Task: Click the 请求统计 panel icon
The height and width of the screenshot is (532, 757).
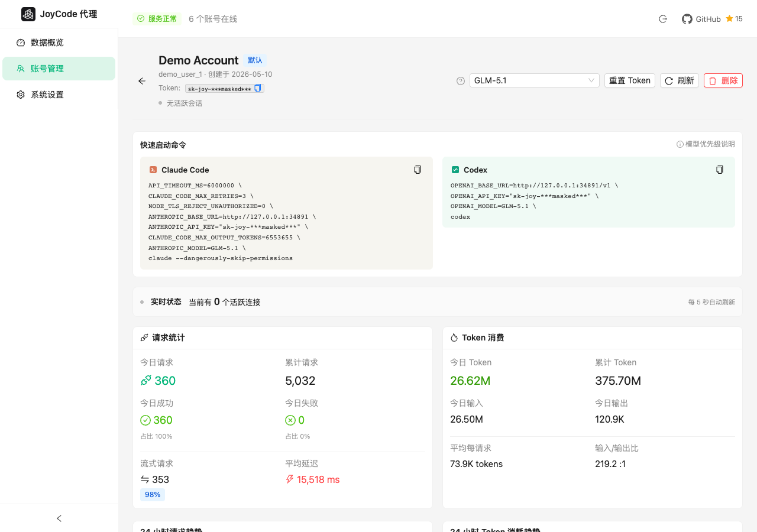Action: 144,338
